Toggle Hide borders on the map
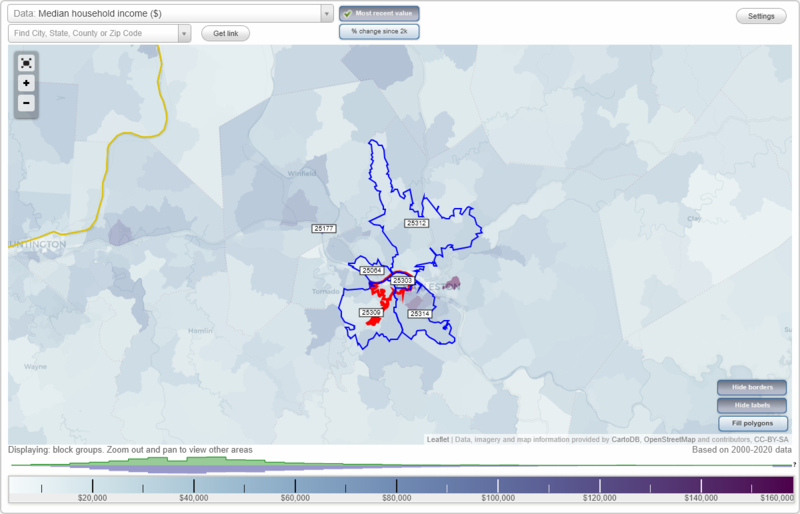The width and height of the screenshot is (800, 514). point(752,387)
